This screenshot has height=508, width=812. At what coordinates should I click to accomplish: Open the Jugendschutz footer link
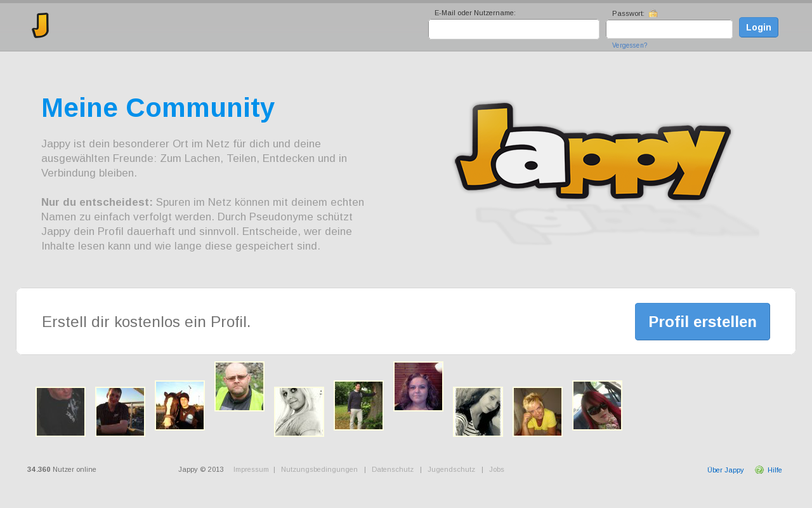tap(451, 469)
